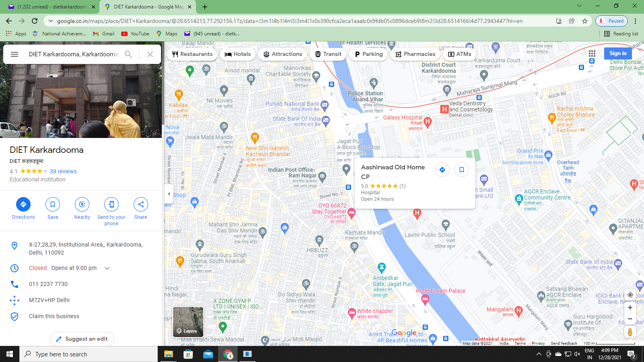Open the Google Maps hamburger menu
This screenshot has width=644, height=362.
(14, 54)
